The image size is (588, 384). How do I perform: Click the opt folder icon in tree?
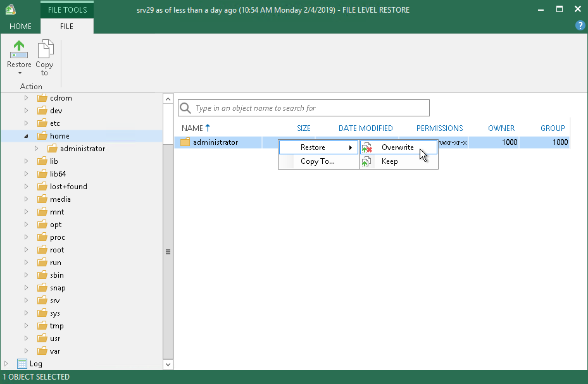pos(42,225)
